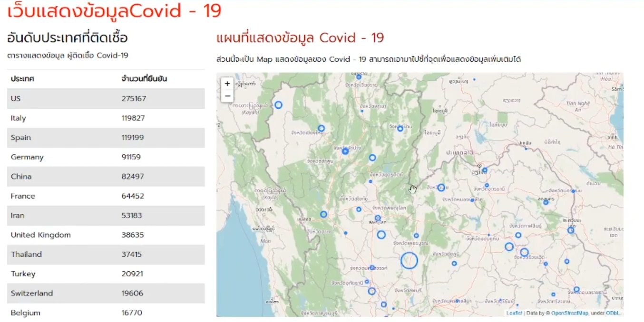Image resolution: width=644 pixels, height=322 pixels.
Task: Select the small circle marker beside จังหวัดอุทัยธานี
Action: click(367, 282)
